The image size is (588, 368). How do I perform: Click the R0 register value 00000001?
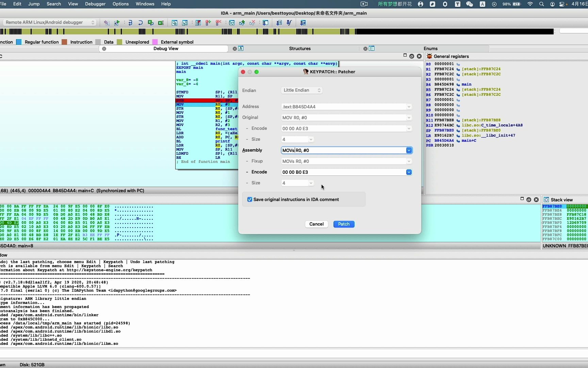(x=444, y=64)
